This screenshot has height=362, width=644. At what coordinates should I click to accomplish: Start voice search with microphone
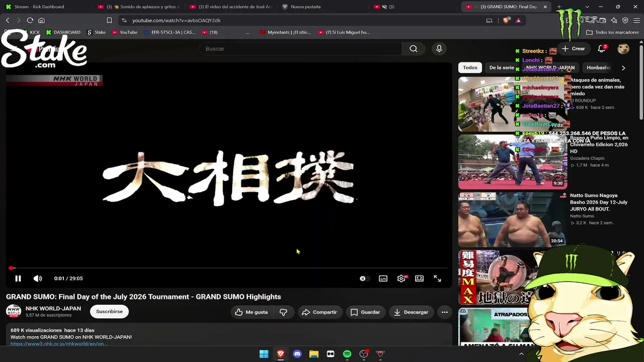[439, 49]
